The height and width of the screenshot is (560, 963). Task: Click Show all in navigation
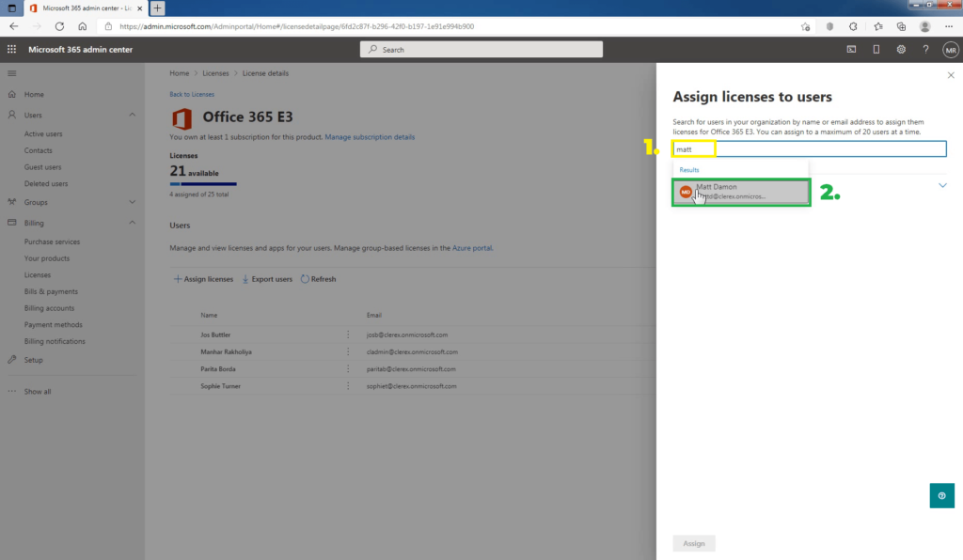[38, 391]
